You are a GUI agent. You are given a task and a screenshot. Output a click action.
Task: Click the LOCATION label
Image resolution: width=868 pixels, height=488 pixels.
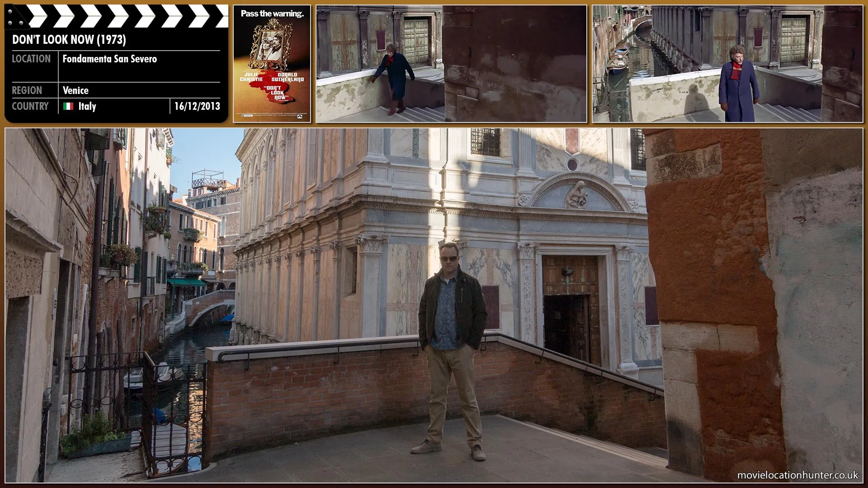click(31, 59)
